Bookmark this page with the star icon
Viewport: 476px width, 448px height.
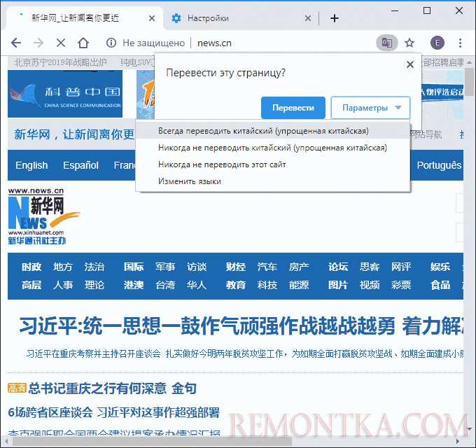pyautogui.click(x=409, y=43)
